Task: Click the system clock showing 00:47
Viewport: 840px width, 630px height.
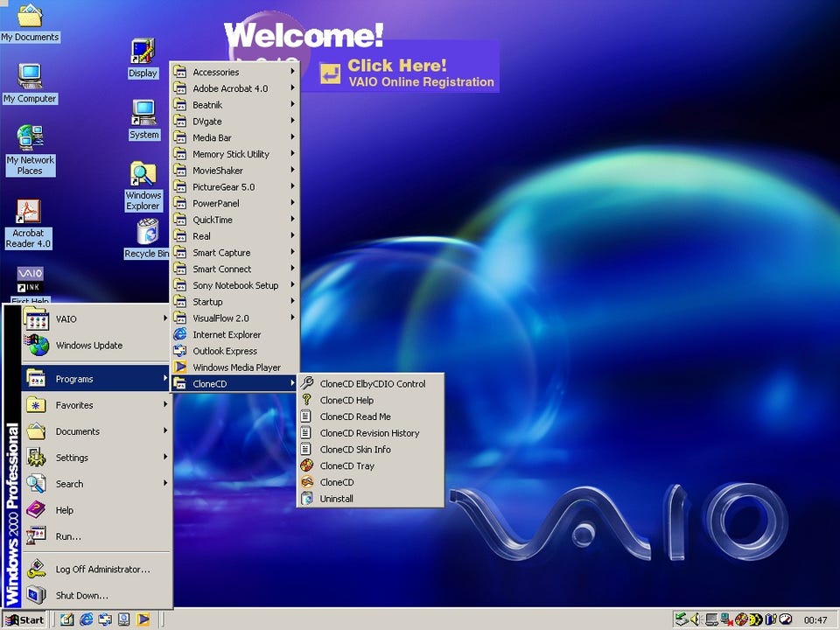Action: (815, 620)
